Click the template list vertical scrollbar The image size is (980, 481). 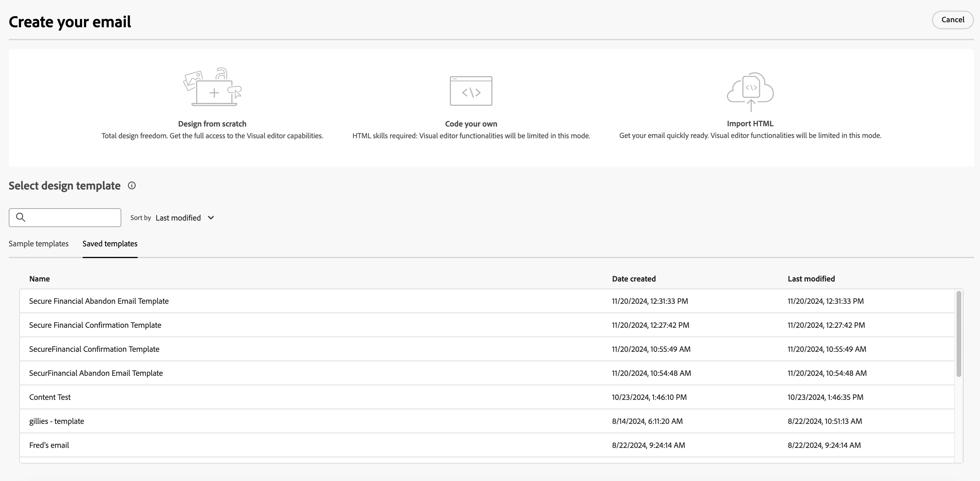pyautogui.click(x=959, y=334)
